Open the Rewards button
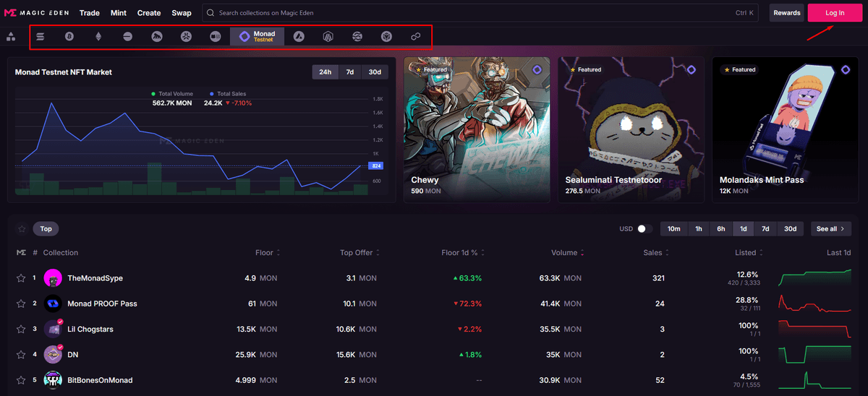The image size is (868, 396). coord(786,13)
